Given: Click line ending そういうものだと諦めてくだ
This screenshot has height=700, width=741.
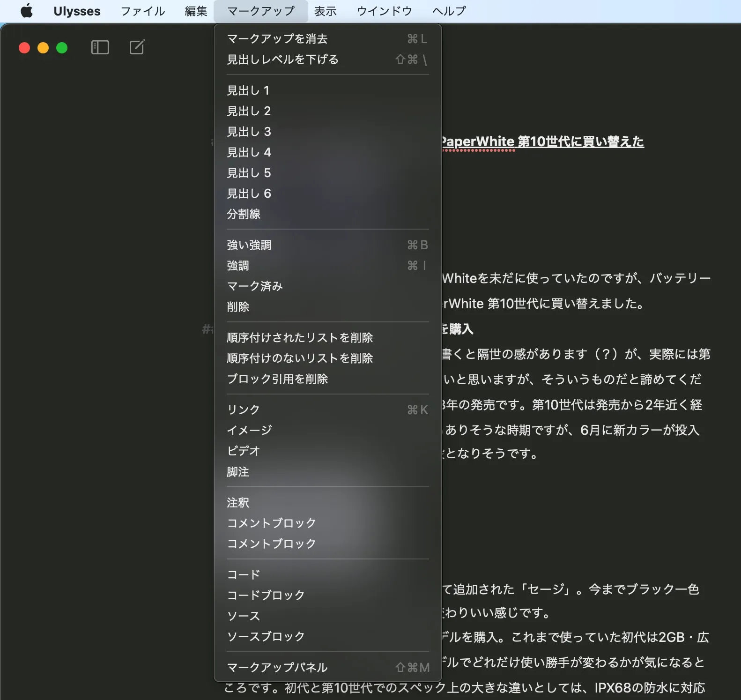Looking at the screenshot, I should tap(572, 380).
